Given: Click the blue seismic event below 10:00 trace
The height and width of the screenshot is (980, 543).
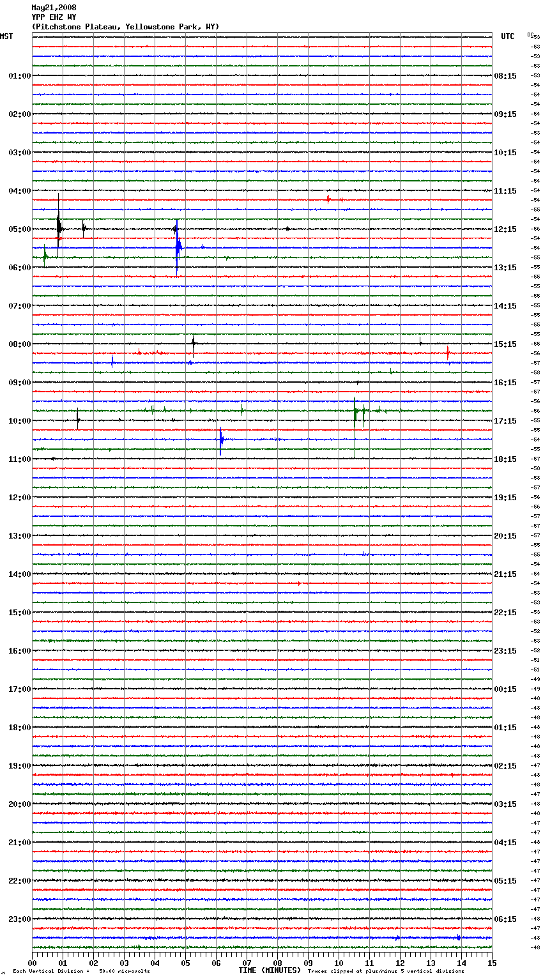Looking at the screenshot, I should (x=221, y=440).
